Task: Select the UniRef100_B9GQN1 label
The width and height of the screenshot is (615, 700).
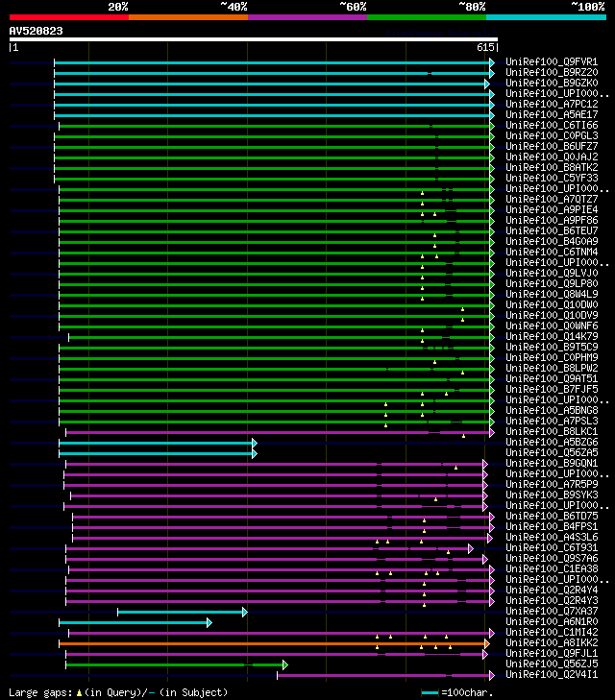Action: (x=552, y=464)
